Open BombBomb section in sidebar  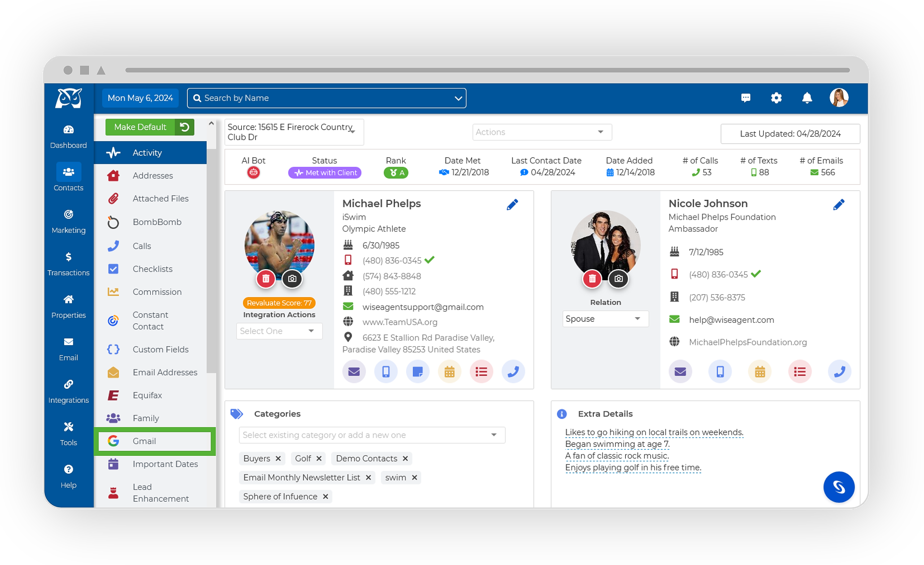[150, 222]
